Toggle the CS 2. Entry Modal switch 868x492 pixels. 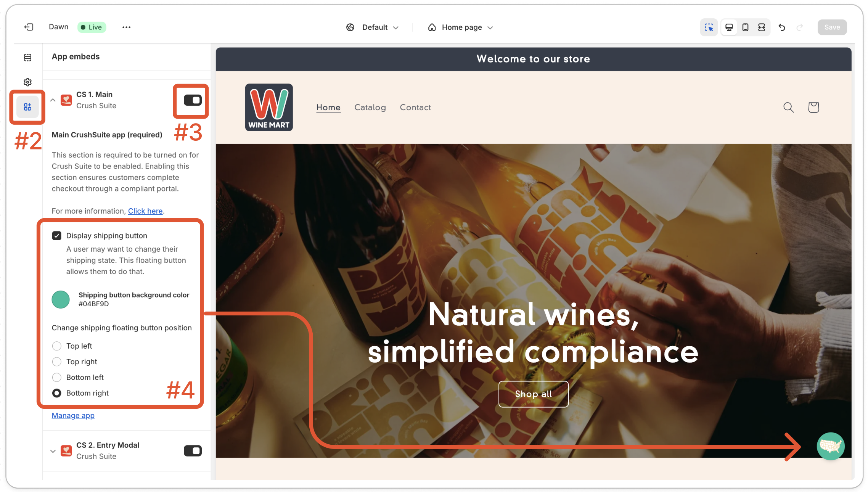point(193,451)
